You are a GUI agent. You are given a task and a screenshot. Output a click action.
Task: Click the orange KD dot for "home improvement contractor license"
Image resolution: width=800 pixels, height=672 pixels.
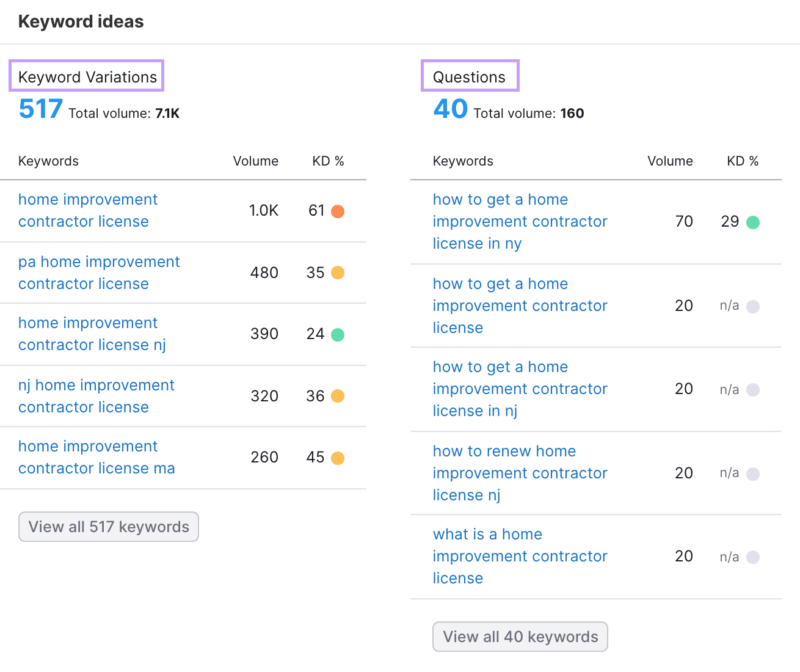[338, 211]
